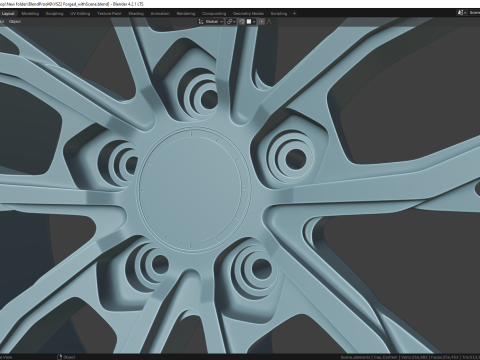Open the UV Editing workspace tab
Image resolution: width=480 pixels, height=360 pixels.
80,14
